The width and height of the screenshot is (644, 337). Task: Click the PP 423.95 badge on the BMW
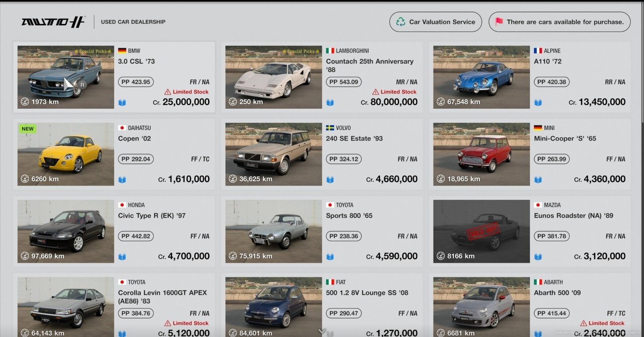(x=135, y=81)
